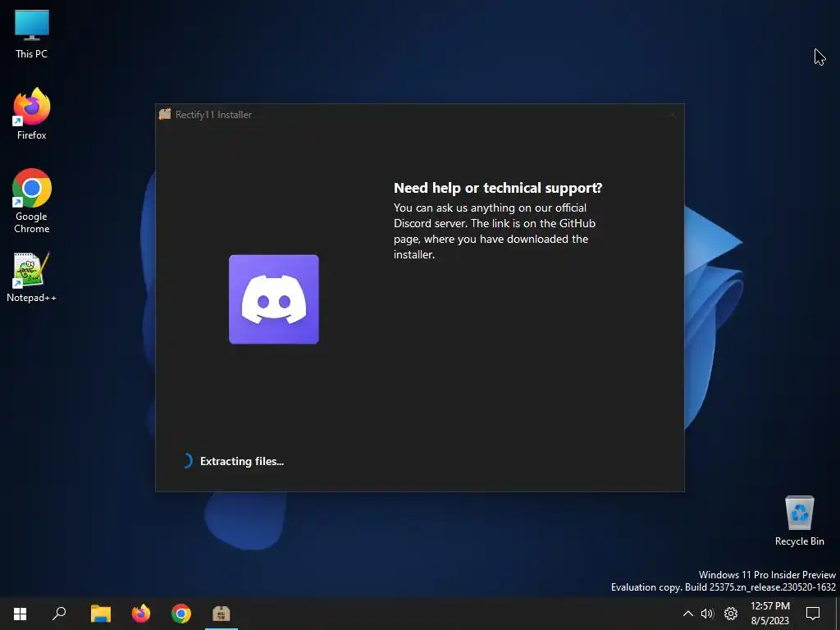This screenshot has height=630, width=840.
Task: Open taskbar Search
Action: pos(59,614)
